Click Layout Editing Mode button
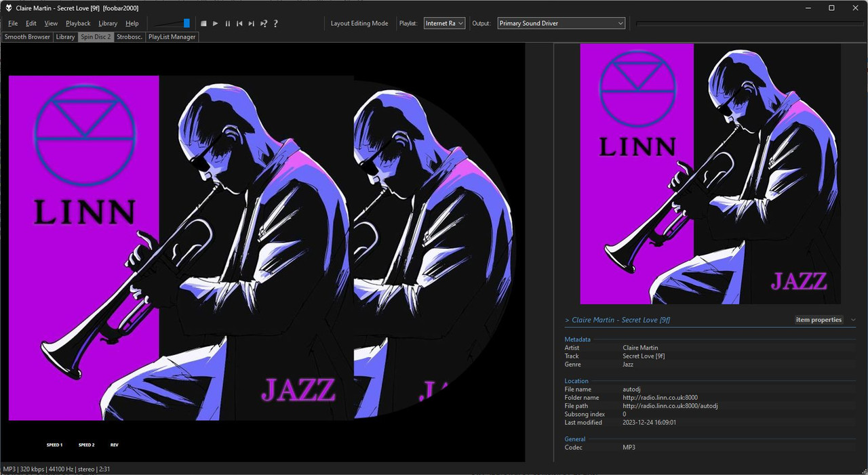This screenshot has width=868, height=475. 359,23
